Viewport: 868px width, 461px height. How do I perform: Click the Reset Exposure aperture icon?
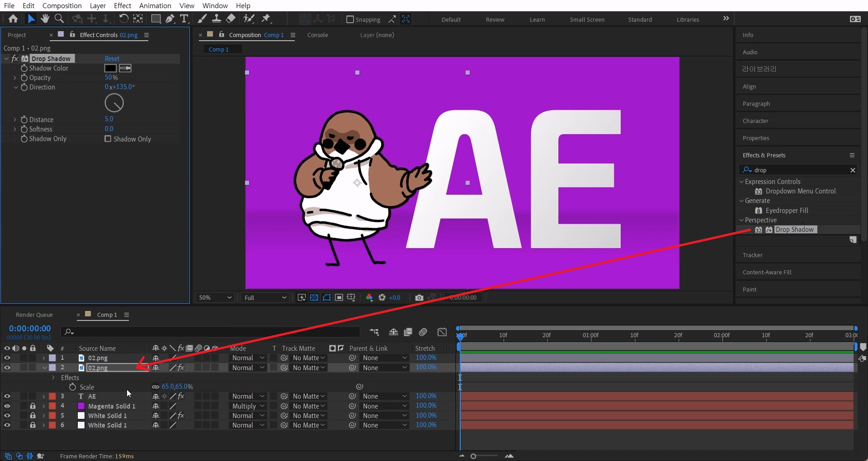(382, 297)
